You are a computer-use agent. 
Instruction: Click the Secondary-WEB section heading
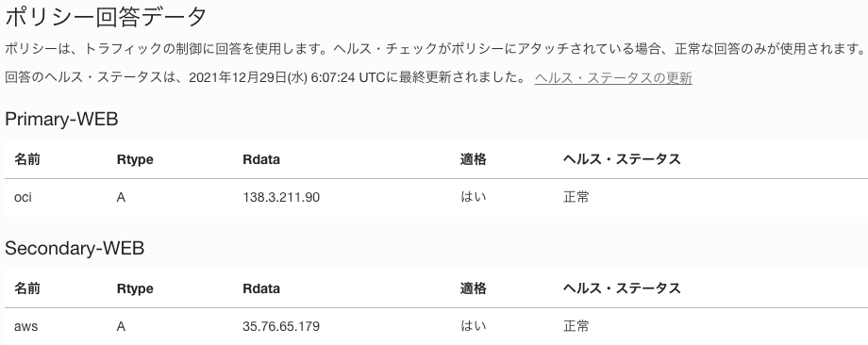[x=75, y=248]
